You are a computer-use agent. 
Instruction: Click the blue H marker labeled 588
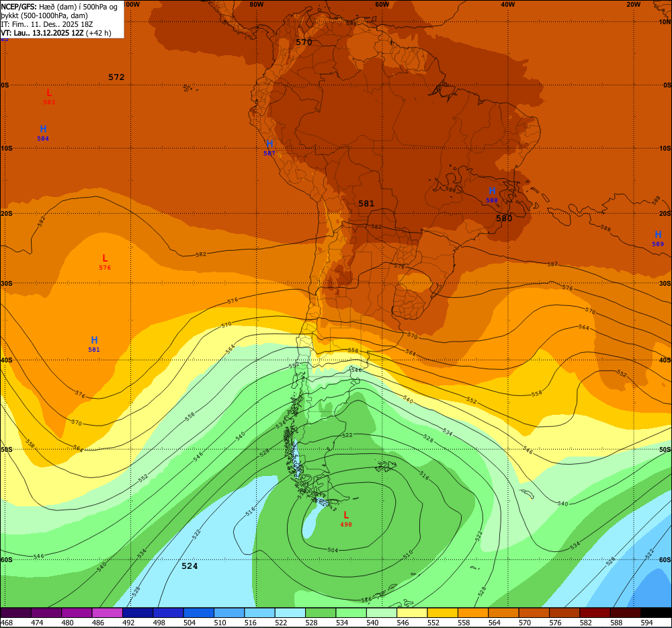(492, 191)
